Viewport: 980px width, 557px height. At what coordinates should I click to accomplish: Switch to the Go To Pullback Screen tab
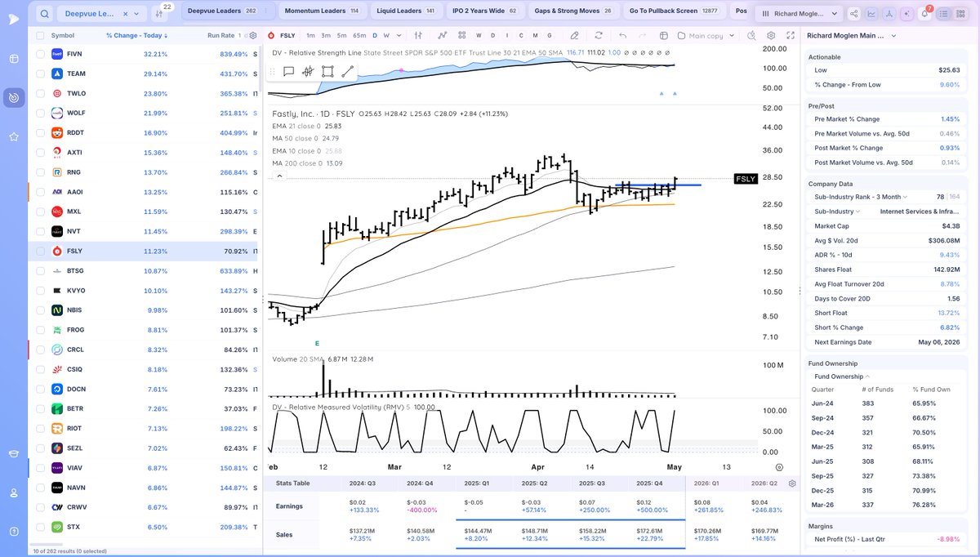[x=674, y=11]
